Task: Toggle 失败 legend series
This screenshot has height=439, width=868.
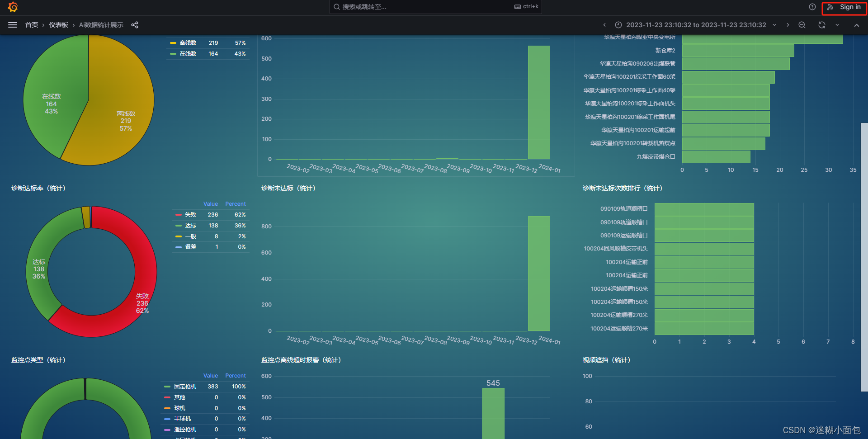Action: [190, 215]
